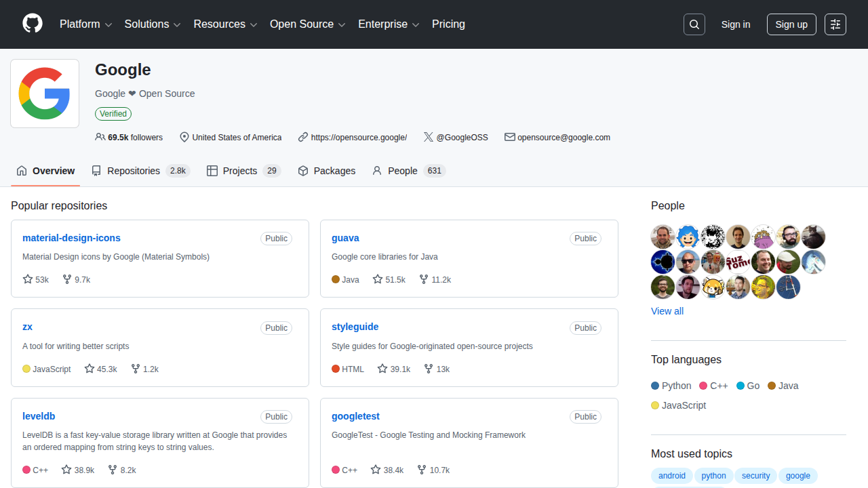Open the search panel via magnifier icon

click(694, 24)
